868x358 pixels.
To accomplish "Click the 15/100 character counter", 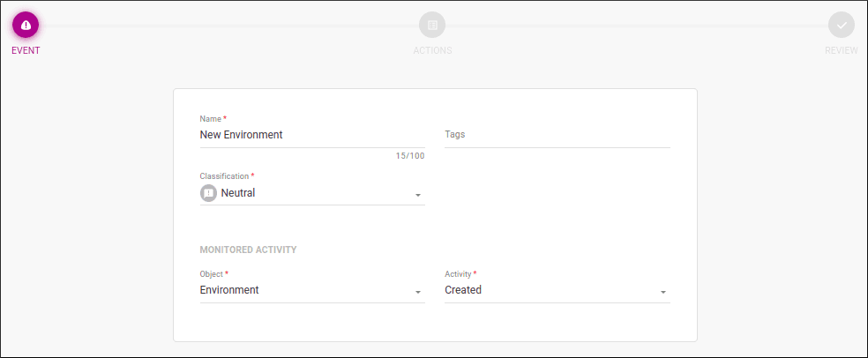I will [409, 156].
